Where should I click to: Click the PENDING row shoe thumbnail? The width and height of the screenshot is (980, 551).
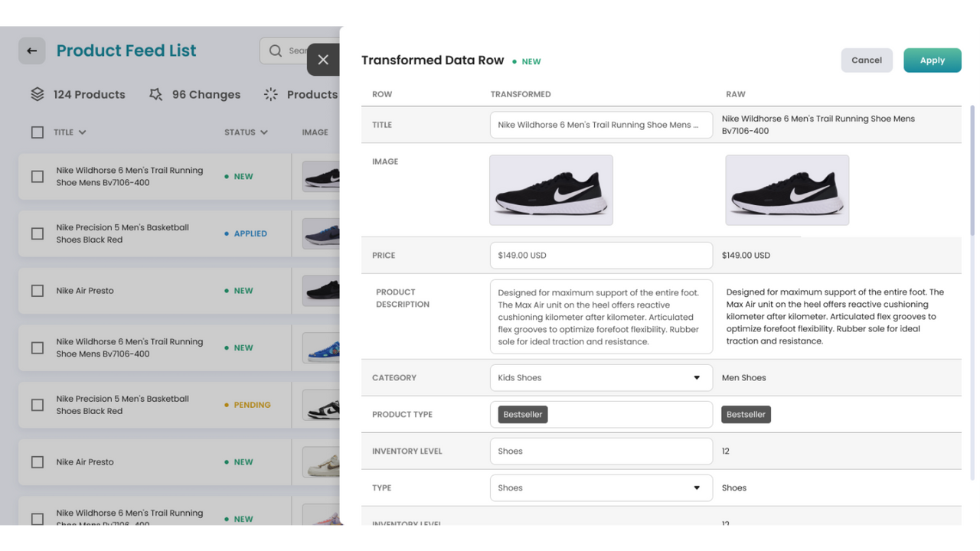321,405
